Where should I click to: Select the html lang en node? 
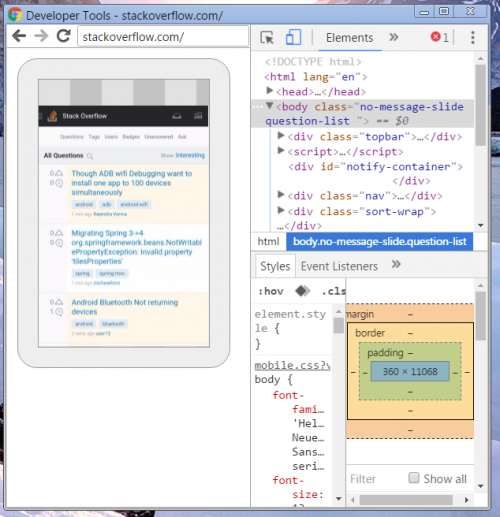[315, 77]
